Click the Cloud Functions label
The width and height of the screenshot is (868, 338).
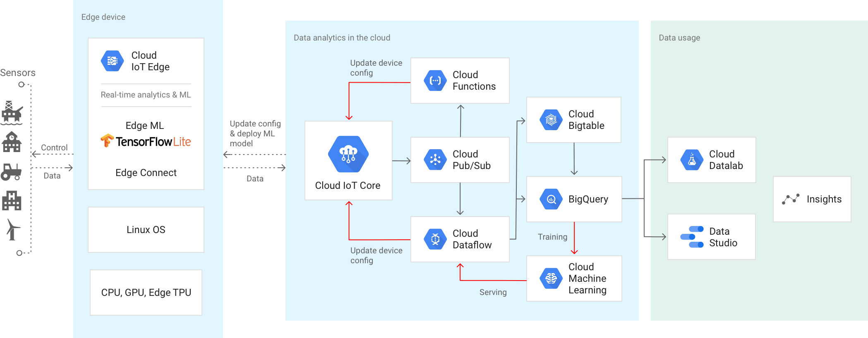tap(474, 81)
